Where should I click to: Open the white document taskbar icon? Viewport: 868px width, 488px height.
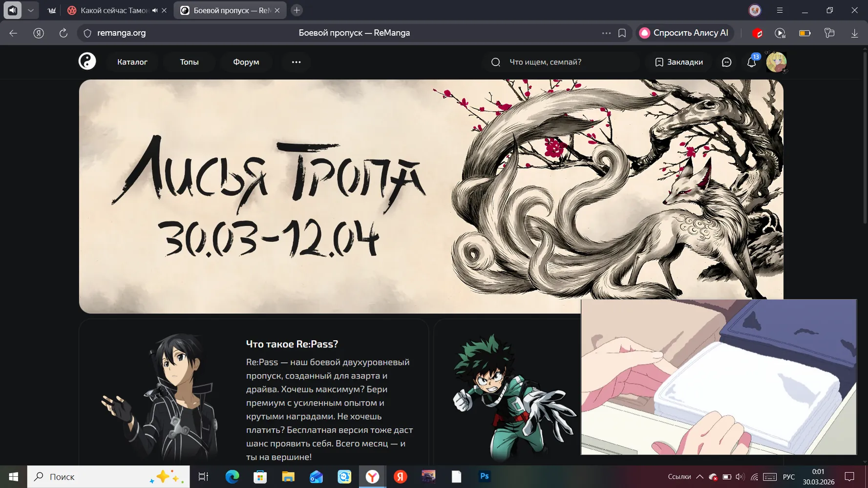pyautogui.click(x=457, y=477)
